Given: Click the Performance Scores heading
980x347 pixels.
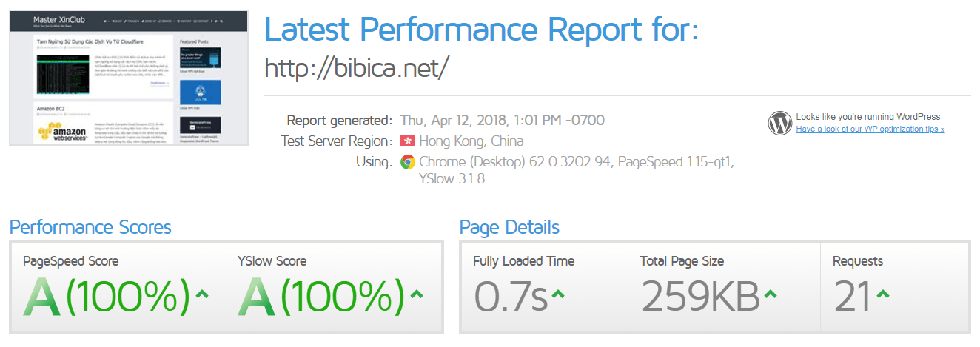Looking at the screenshot, I should pos(90,226).
